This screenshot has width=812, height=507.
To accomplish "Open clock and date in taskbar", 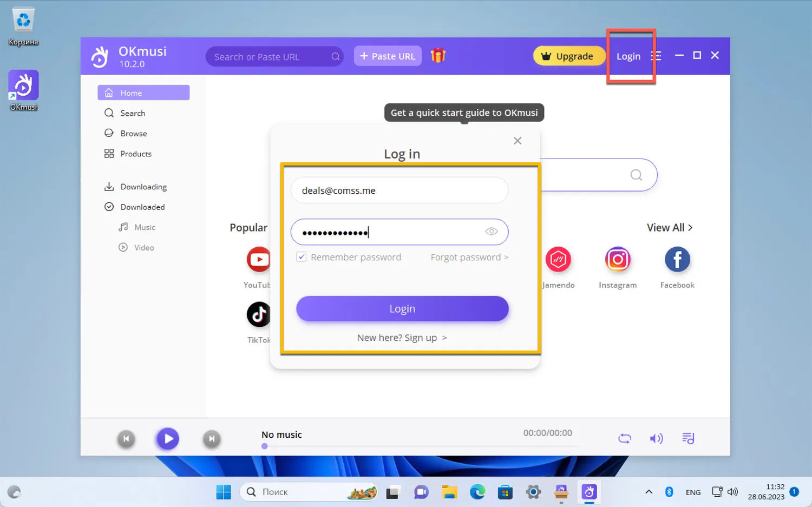I will [766, 492].
